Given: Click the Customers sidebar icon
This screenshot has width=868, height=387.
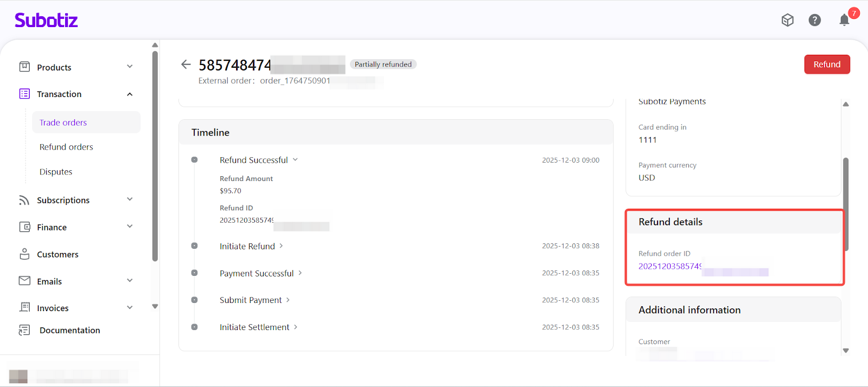Looking at the screenshot, I should click(24, 254).
